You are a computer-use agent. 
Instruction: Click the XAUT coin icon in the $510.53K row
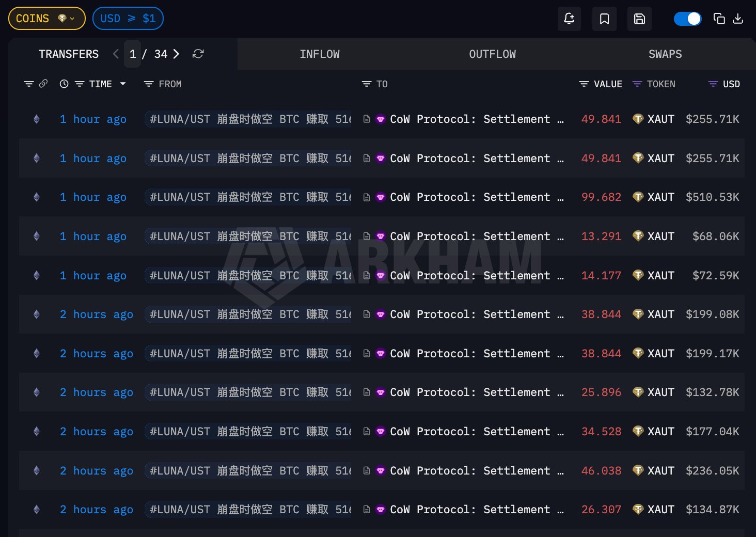point(638,197)
